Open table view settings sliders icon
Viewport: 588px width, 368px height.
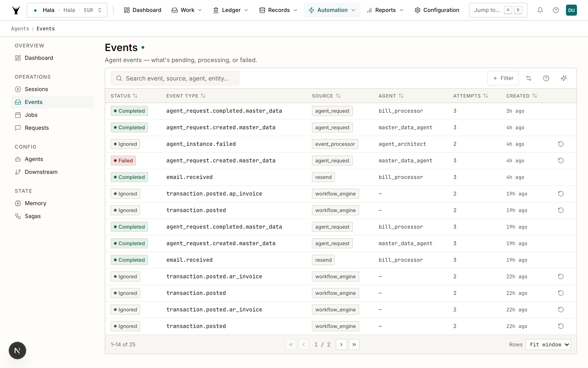point(529,78)
